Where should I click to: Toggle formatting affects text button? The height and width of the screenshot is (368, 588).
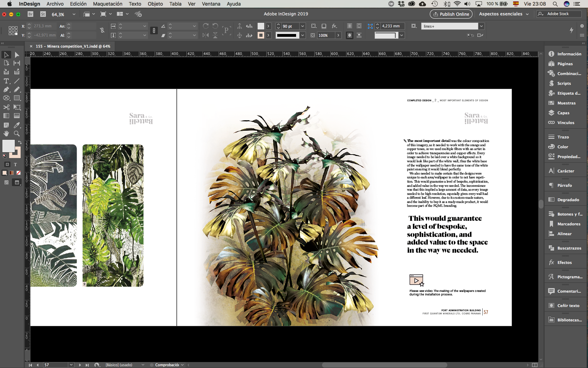click(x=15, y=164)
